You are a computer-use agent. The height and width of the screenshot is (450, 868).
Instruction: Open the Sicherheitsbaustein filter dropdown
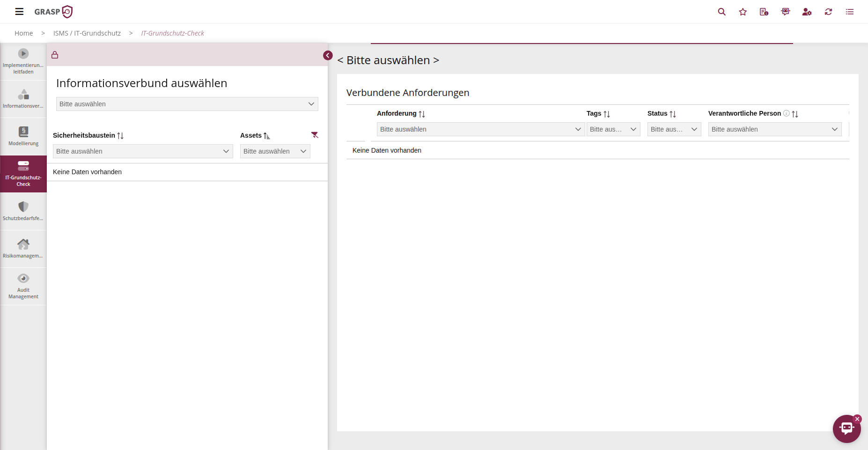pyautogui.click(x=142, y=151)
